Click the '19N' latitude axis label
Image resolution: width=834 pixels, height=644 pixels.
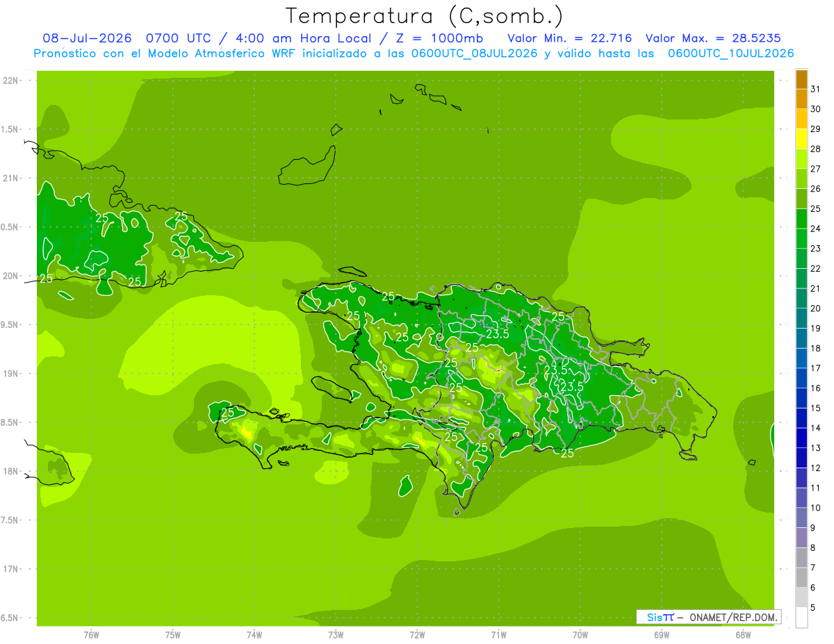(x=11, y=374)
